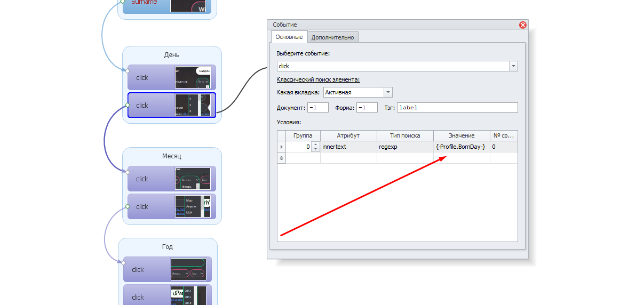This screenshot has height=305, width=644.
Task: Sort by the Группа column header
Action: (303, 135)
